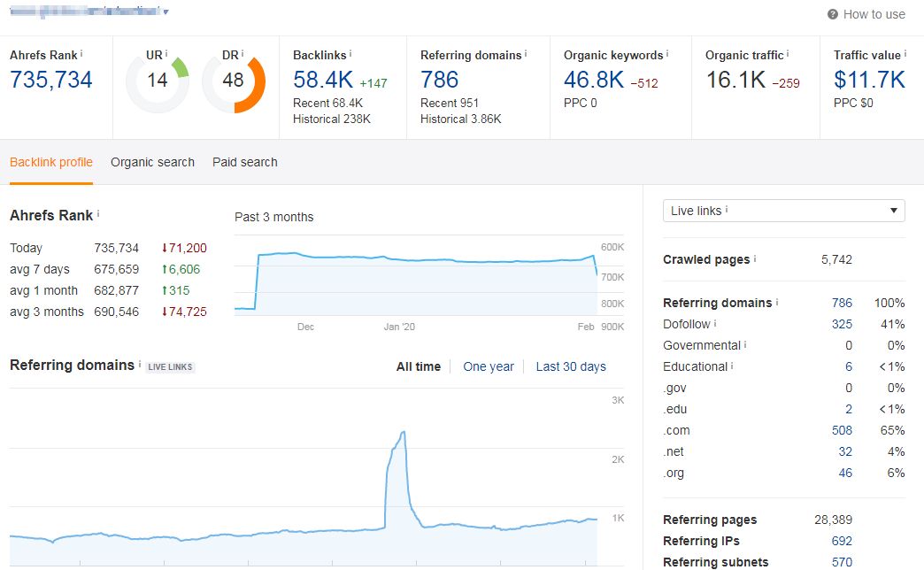Open the 46.8K organic keywords value
Viewport: 924px width, 570px height.
point(594,80)
